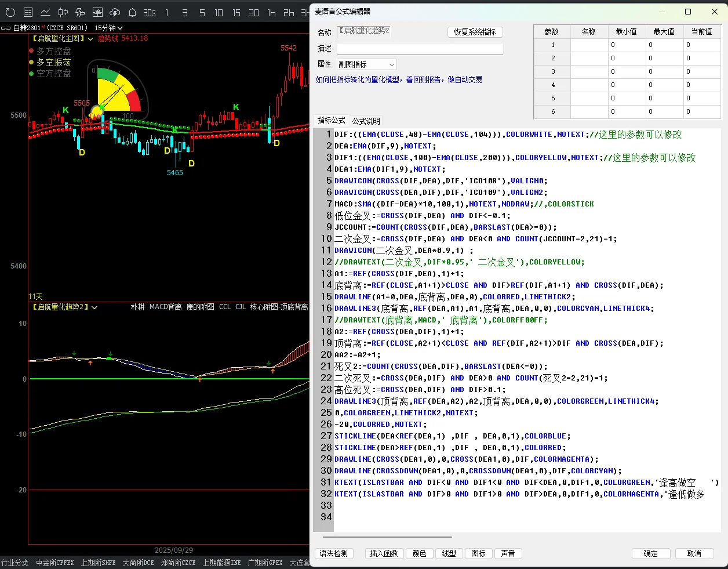
Task: Switch sub-chart to 朴耕 indicator
Action: click(x=137, y=307)
